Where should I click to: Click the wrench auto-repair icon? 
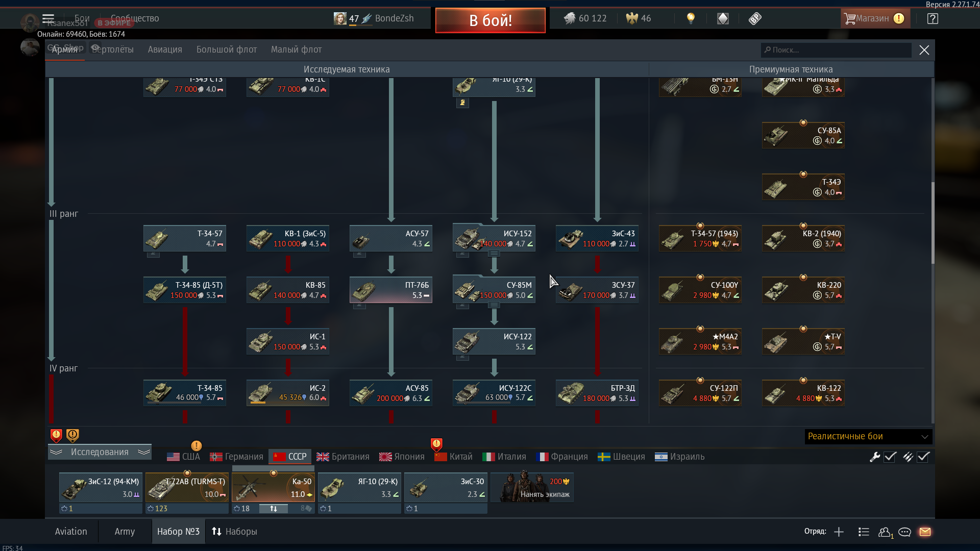point(875,457)
